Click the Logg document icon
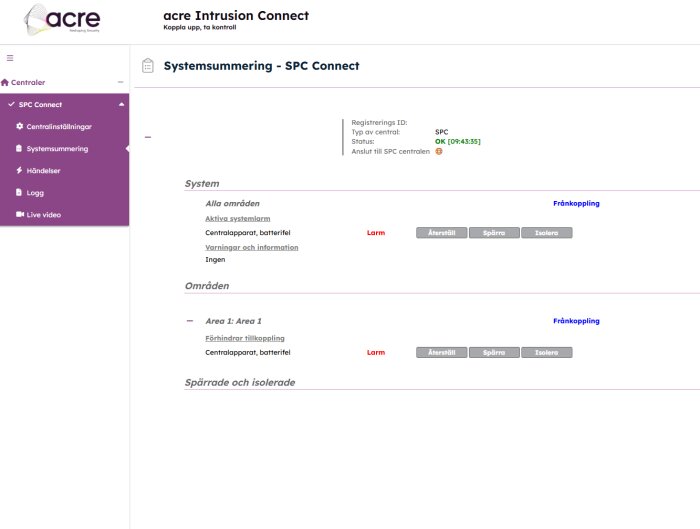The image size is (700, 529). (x=19, y=192)
